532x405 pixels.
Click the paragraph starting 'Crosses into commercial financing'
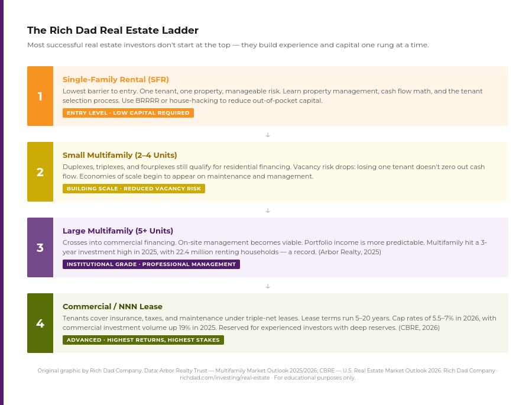(275, 247)
